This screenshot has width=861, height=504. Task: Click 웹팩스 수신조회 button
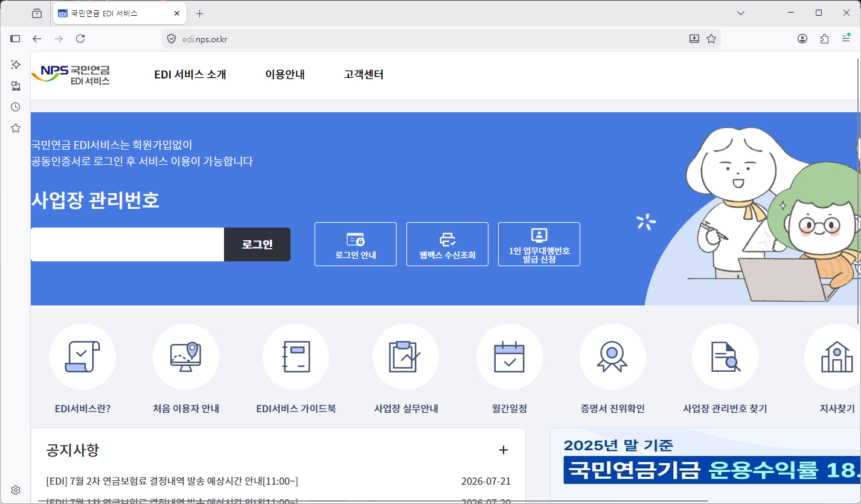[447, 244]
